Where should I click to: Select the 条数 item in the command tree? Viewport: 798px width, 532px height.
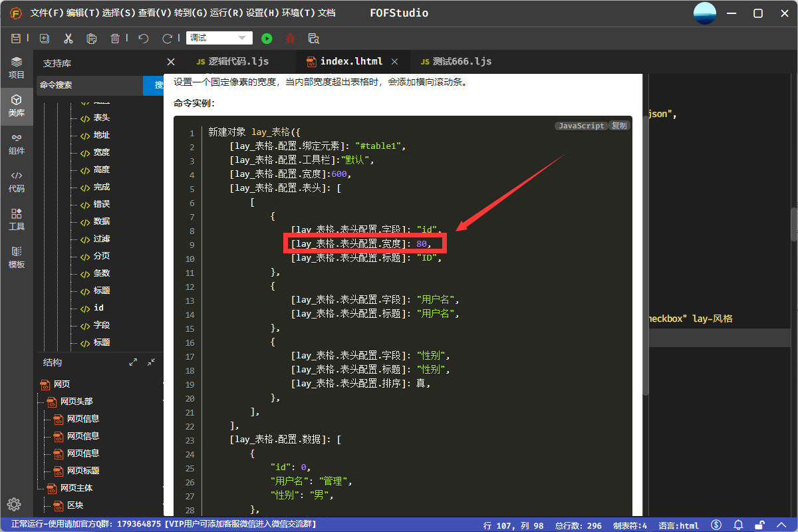[x=101, y=273]
